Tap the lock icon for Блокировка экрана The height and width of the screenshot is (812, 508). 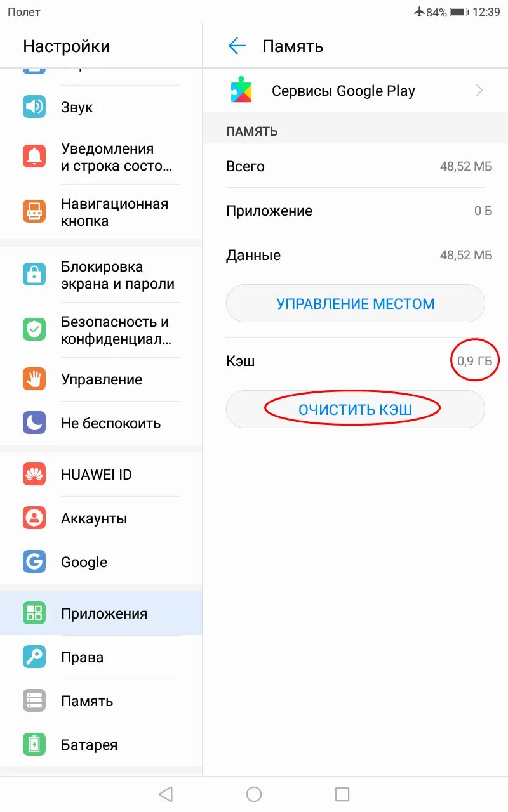pos(34,275)
